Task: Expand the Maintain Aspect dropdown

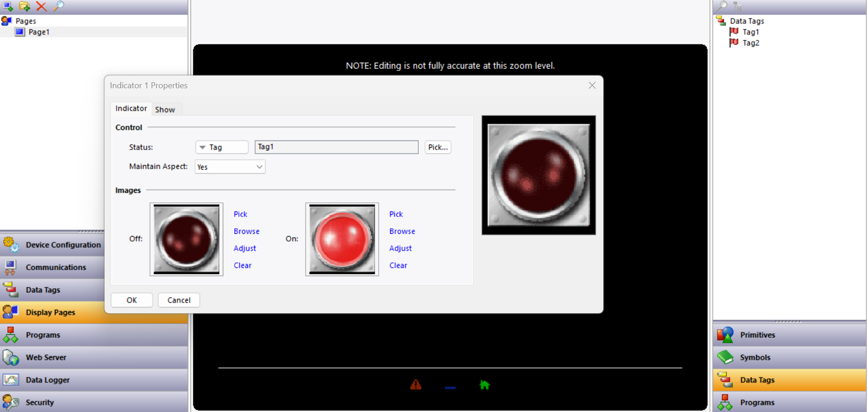Action: [x=230, y=167]
